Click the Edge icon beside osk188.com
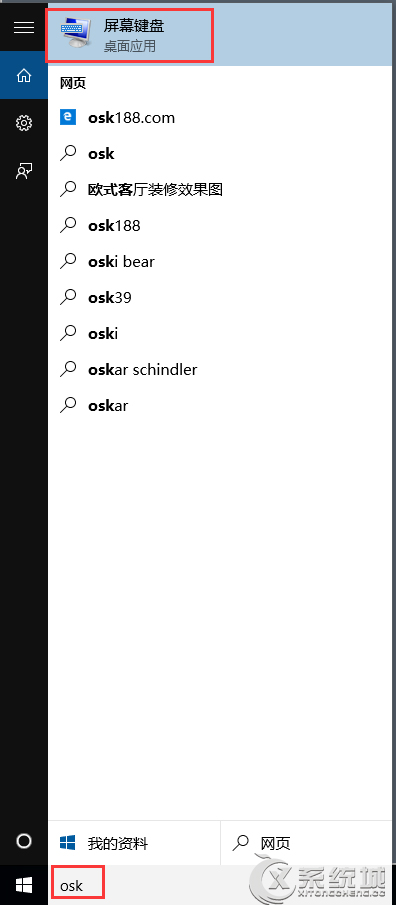Screen dimensions: 396x905 point(68,118)
